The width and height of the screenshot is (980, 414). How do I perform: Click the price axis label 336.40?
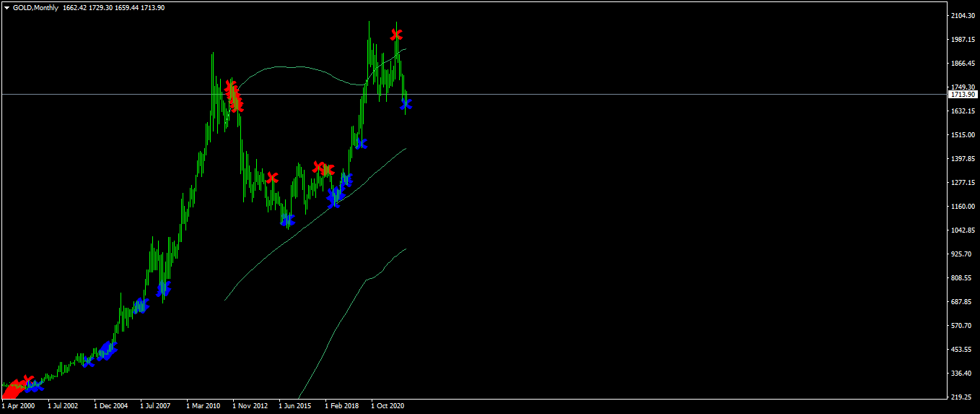coord(962,373)
